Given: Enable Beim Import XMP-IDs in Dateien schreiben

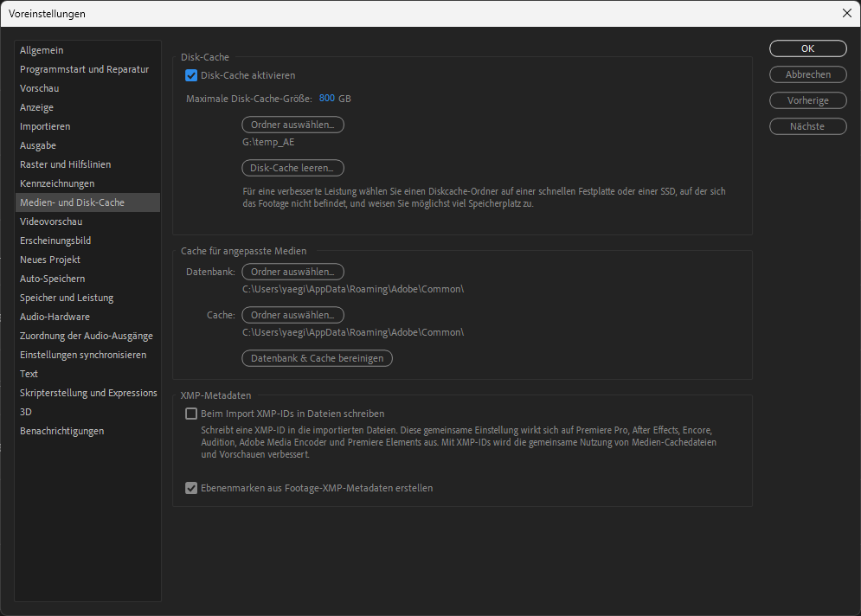Looking at the screenshot, I should click(x=191, y=414).
